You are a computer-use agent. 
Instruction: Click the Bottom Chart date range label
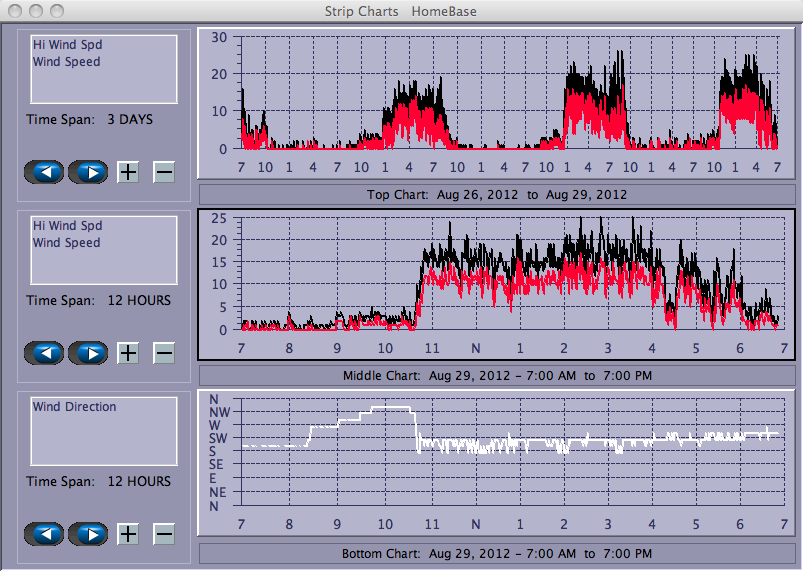(497, 554)
